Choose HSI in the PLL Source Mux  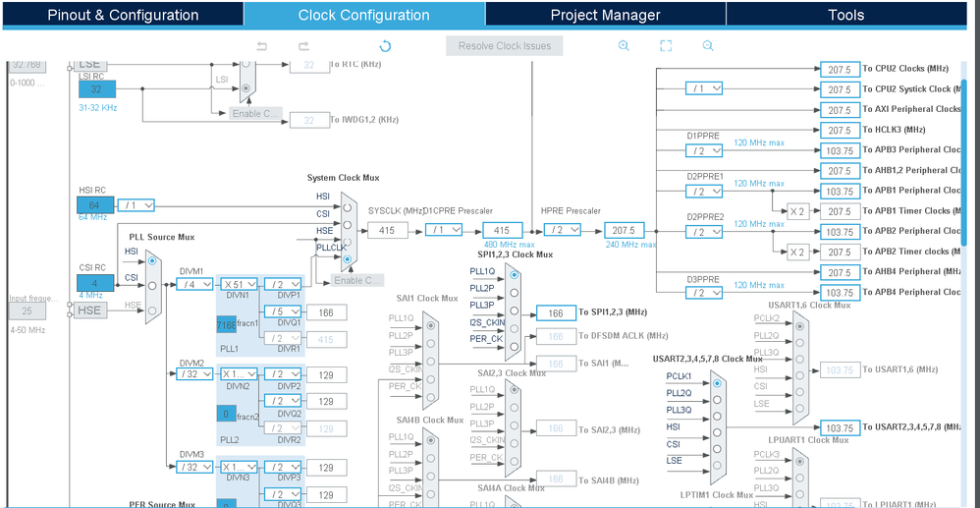click(152, 260)
